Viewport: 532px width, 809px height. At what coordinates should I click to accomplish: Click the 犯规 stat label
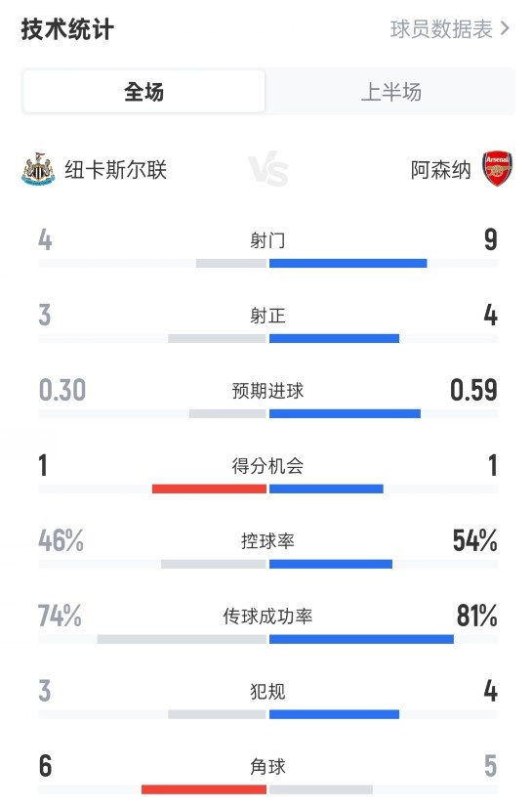tap(267, 692)
